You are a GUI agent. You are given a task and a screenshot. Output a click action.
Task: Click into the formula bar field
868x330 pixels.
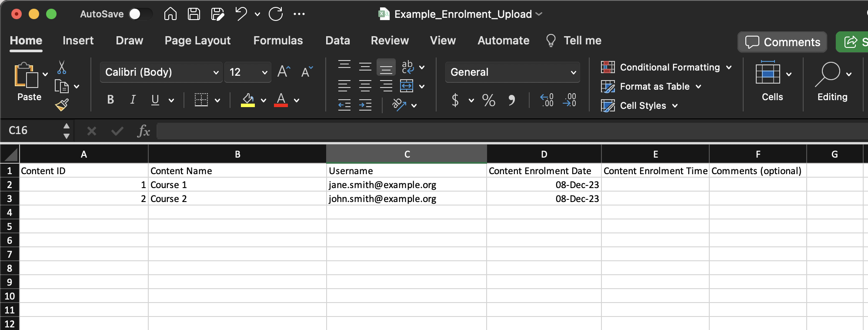click(511, 131)
